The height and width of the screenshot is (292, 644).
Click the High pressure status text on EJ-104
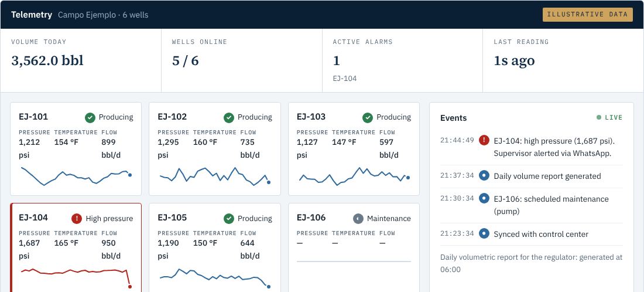[109, 218]
